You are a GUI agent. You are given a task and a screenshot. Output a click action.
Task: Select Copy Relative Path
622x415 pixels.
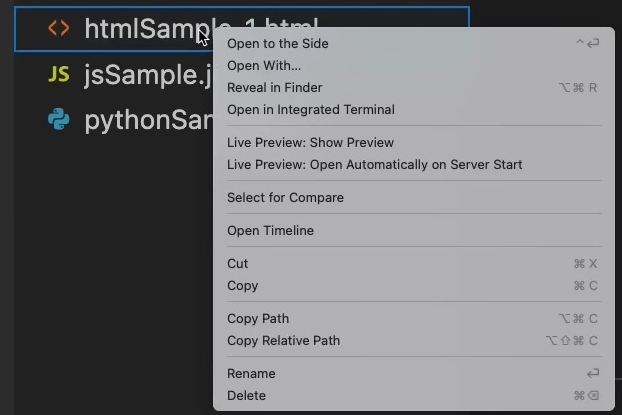(414, 340)
